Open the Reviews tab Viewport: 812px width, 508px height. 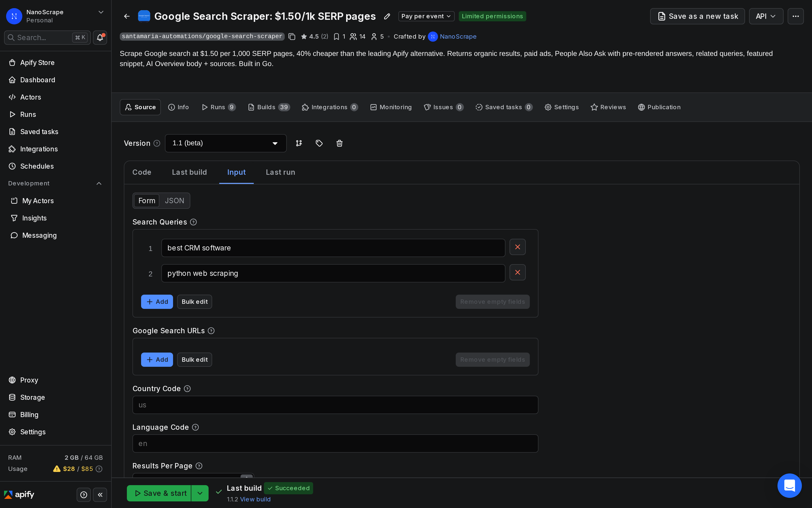[608, 107]
